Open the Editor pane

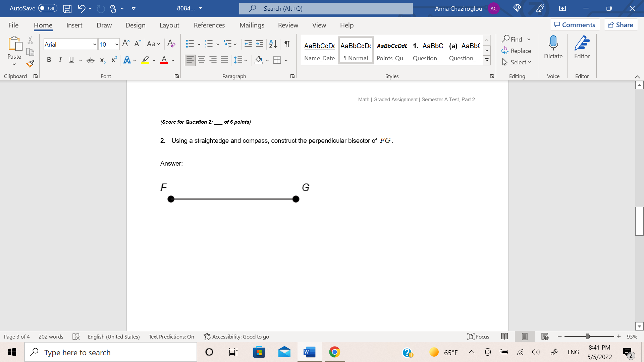click(x=582, y=49)
